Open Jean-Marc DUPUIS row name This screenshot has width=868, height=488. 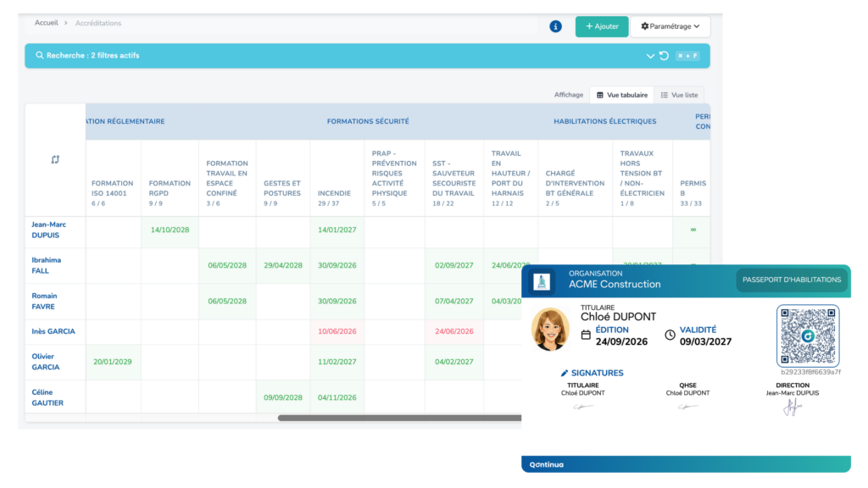(x=48, y=230)
